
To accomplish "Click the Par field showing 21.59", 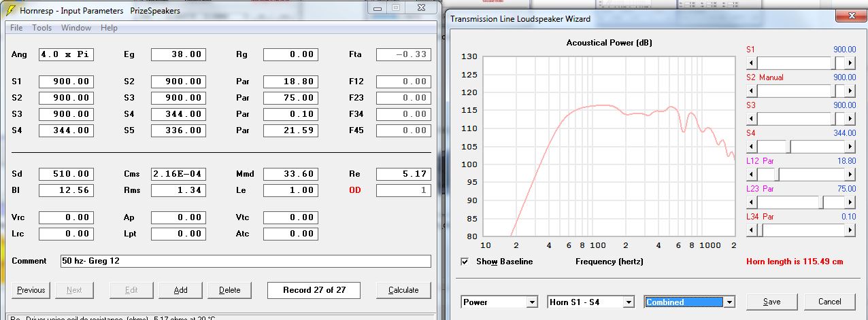I will pyautogui.click(x=290, y=130).
